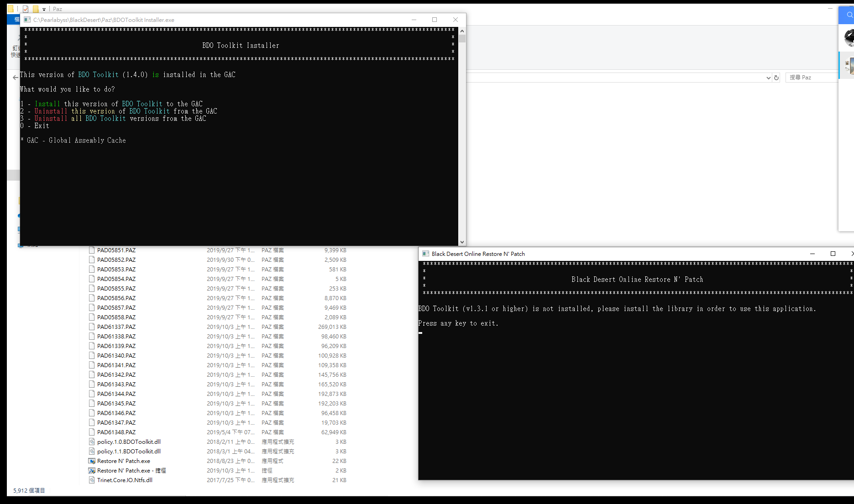
Task: Click the BDOToolkit Installer console title icon
Action: point(27,20)
